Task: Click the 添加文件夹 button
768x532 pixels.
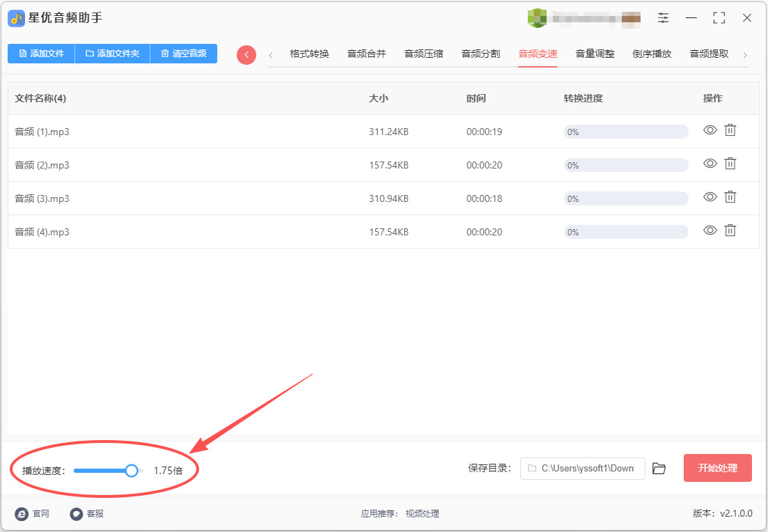Action: (x=112, y=54)
